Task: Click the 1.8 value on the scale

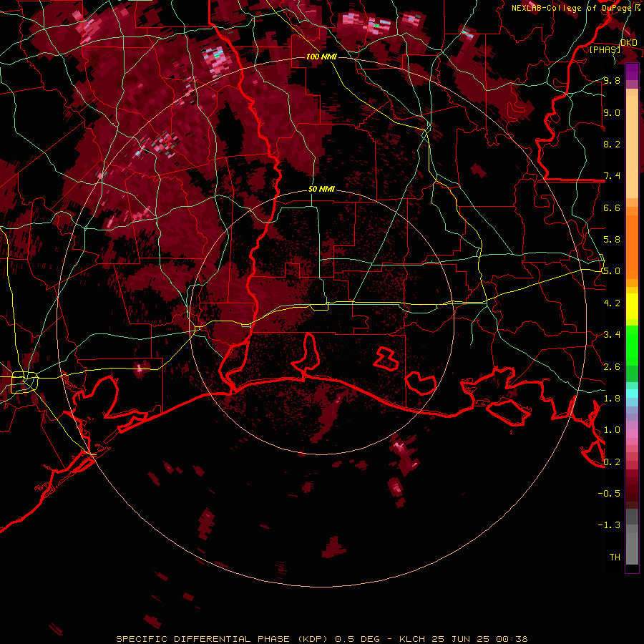Action: 612,399
